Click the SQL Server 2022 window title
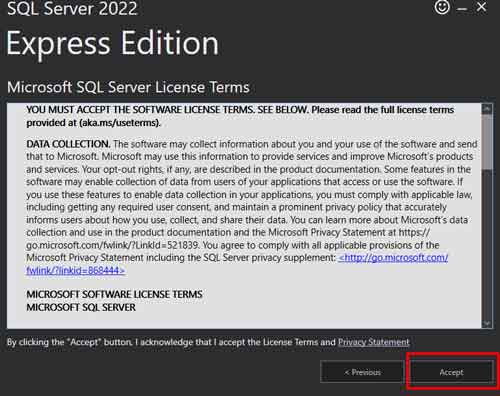500x396 pixels. pos(72,8)
